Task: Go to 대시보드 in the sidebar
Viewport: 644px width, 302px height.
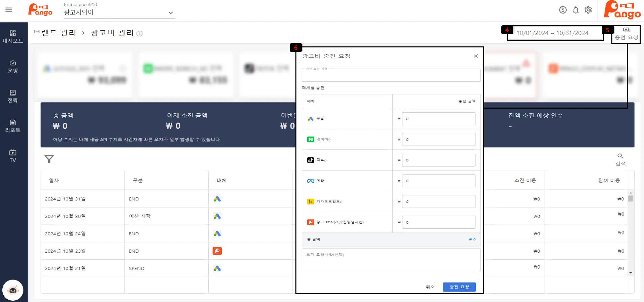Action: tap(13, 37)
